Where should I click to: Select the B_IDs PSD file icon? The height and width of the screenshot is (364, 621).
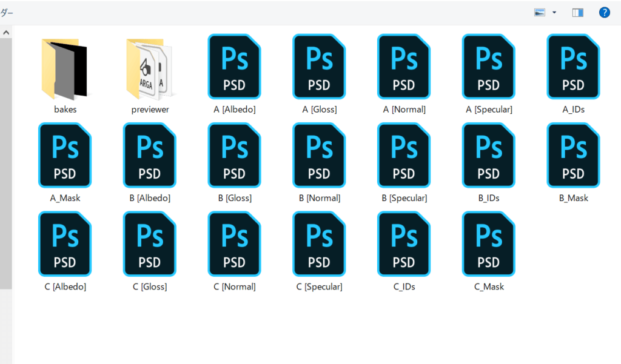click(x=489, y=155)
